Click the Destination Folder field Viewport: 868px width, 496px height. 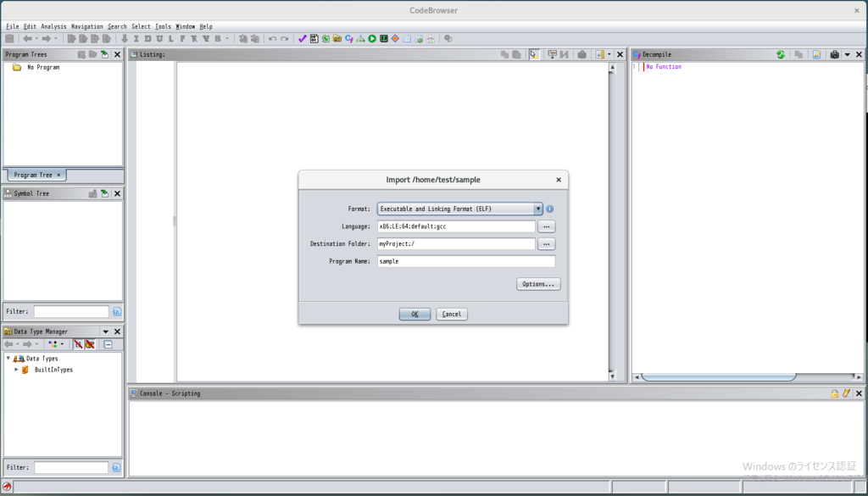(457, 243)
